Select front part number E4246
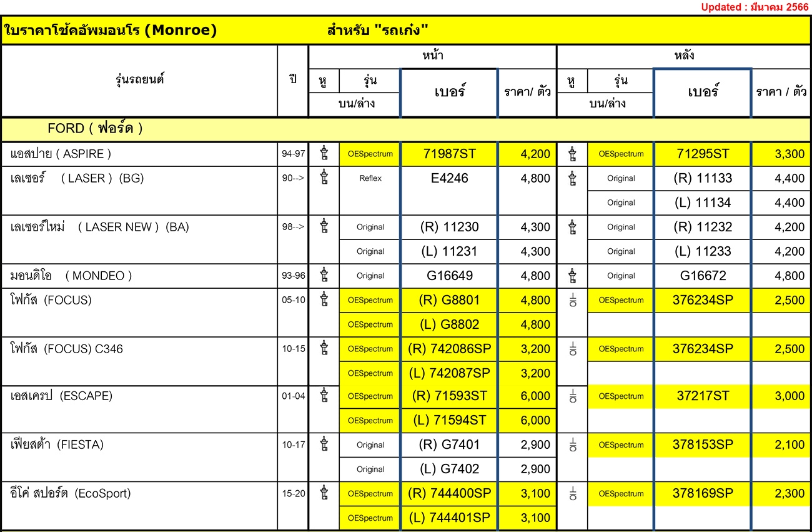Viewport: 812px width, 532px height. [x=449, y=178]
